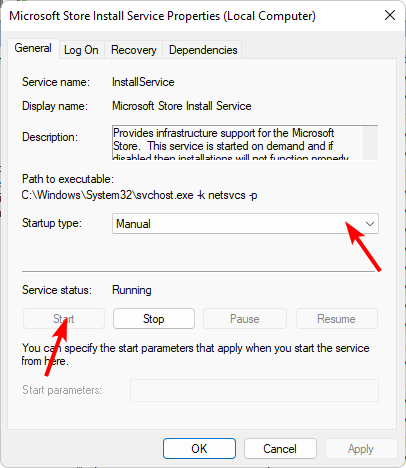The image size is (406, 468).
Task: Click the Display name label
Action: (55, 106)
